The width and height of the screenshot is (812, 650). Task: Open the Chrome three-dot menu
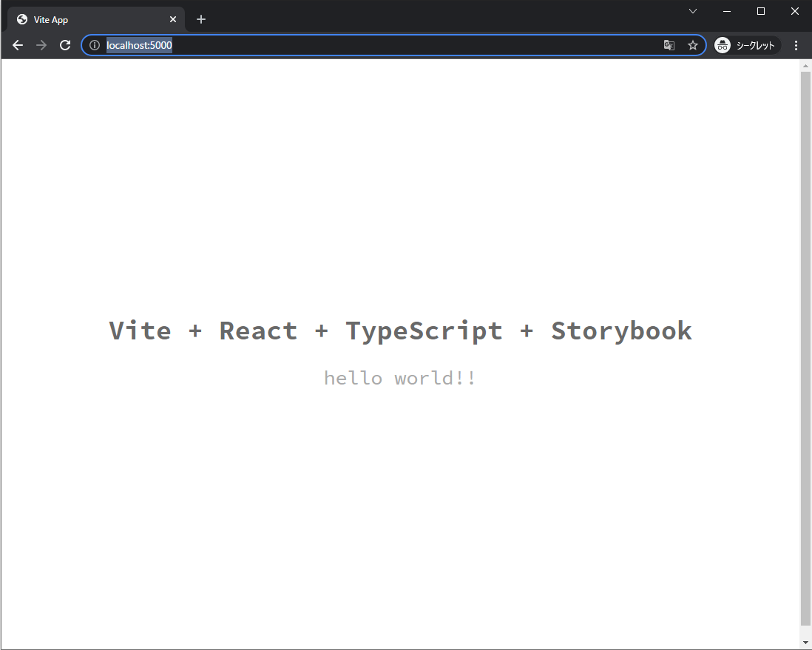point(796,45)
